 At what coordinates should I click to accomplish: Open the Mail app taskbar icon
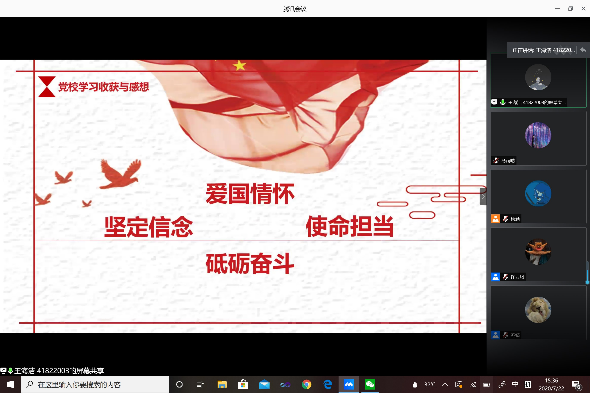[265, 384]
